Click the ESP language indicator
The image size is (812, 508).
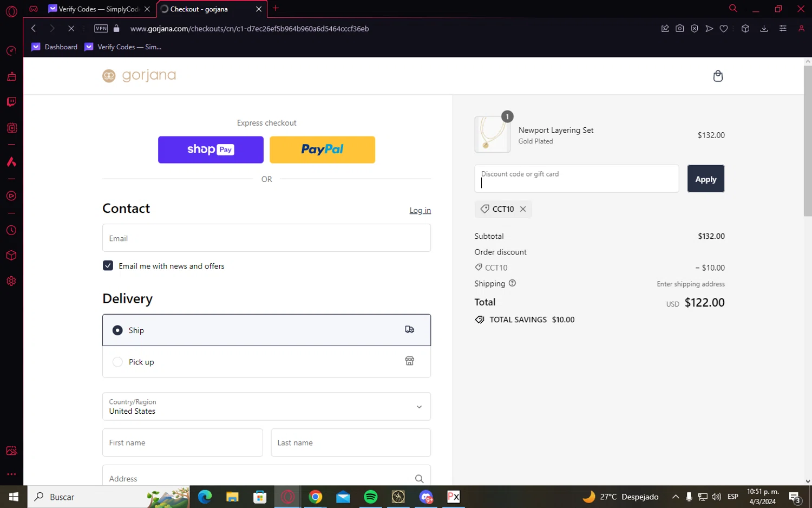(733, 497)
